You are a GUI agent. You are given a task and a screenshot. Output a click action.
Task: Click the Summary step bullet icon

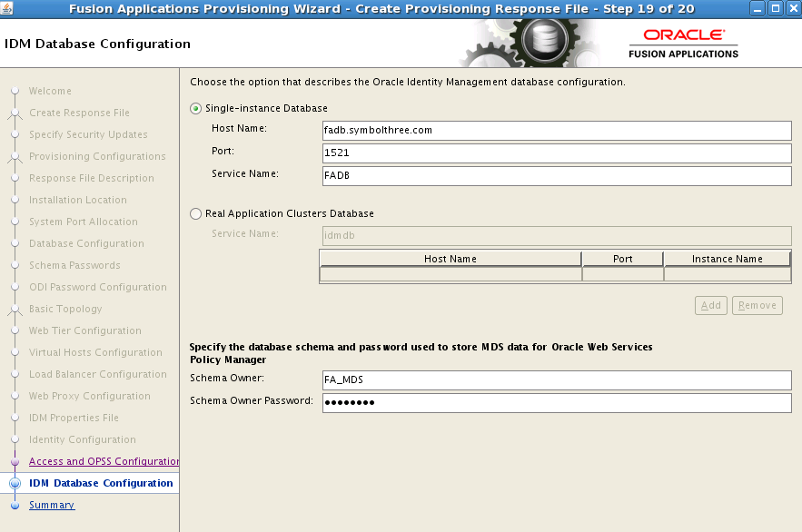[x=15, y=506]
